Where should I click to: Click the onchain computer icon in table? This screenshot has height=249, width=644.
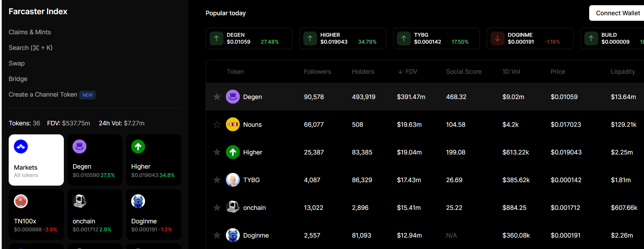coord(232,207)
